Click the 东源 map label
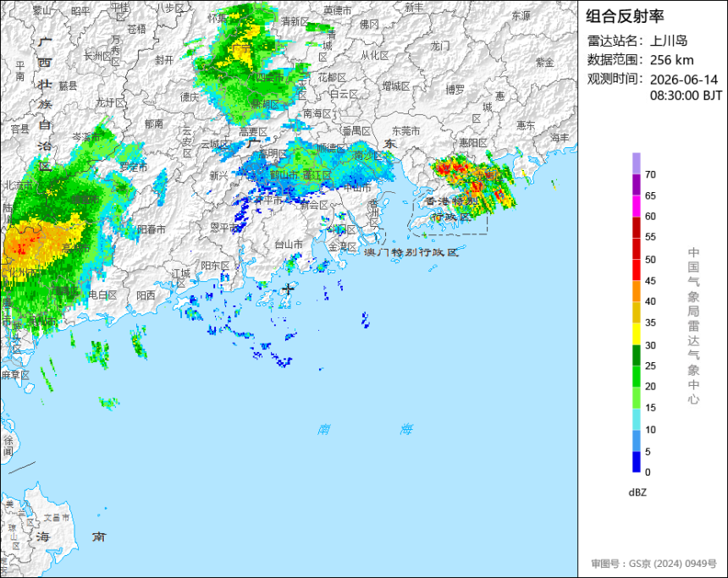This screenshot has width=728, height=578. [x=521, y=15]
